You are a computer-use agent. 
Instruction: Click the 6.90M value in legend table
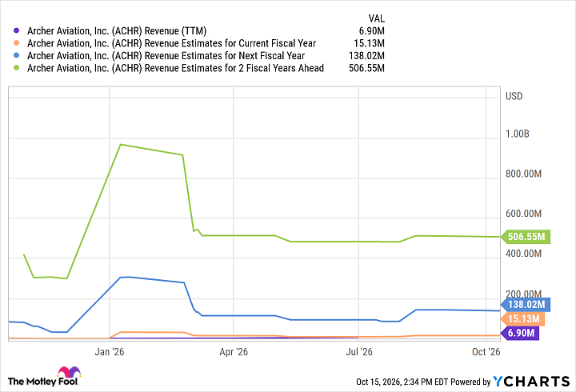[372, 31]
